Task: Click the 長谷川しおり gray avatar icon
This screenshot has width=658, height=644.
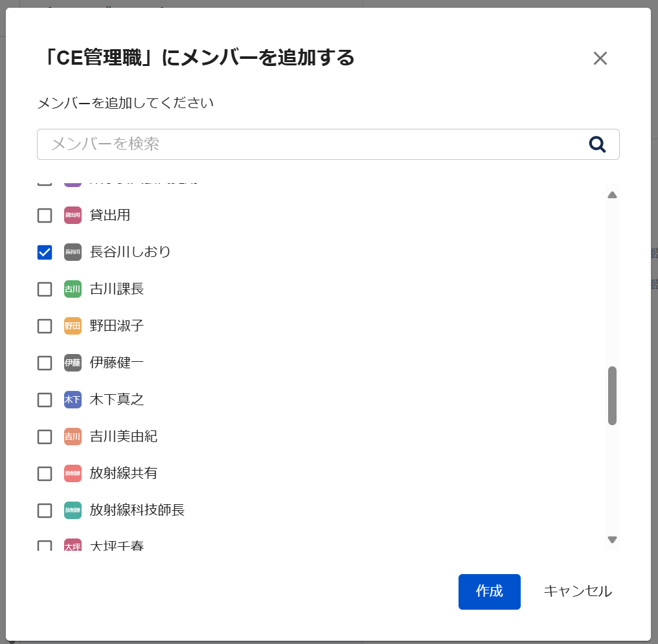Action: 73,252
